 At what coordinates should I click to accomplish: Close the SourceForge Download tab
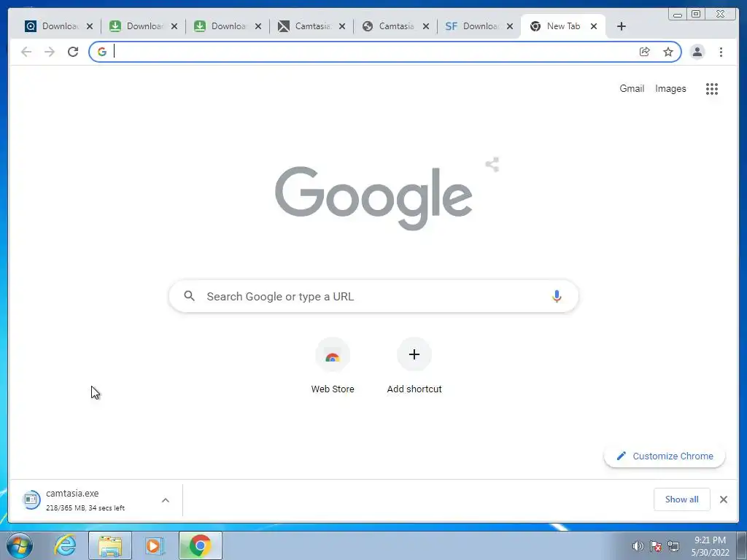[510, 26]
